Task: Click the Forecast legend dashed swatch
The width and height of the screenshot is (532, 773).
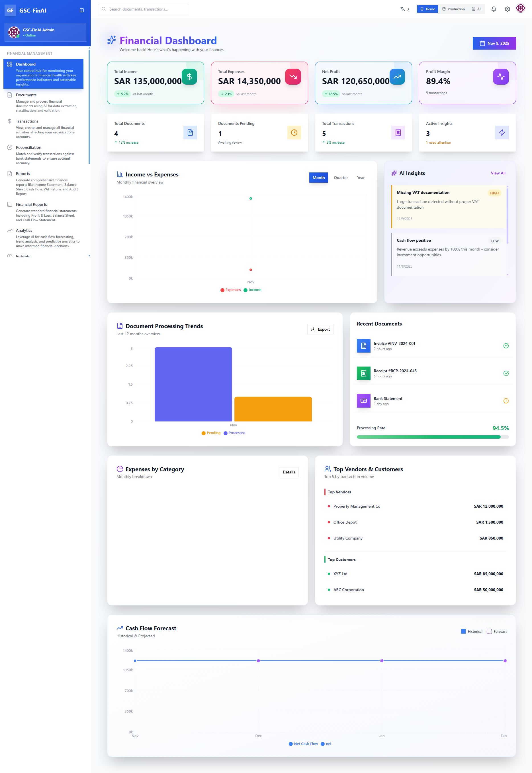Action: click(x=489, y=632)
